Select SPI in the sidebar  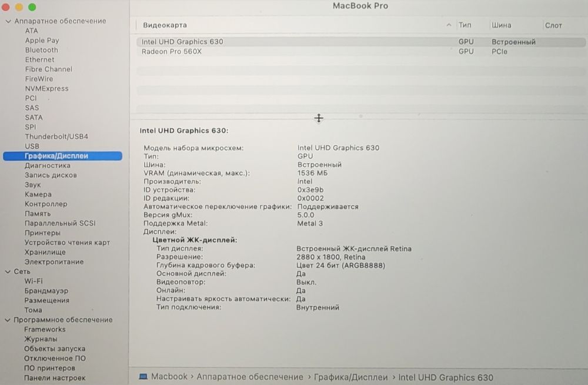point(31,127)
